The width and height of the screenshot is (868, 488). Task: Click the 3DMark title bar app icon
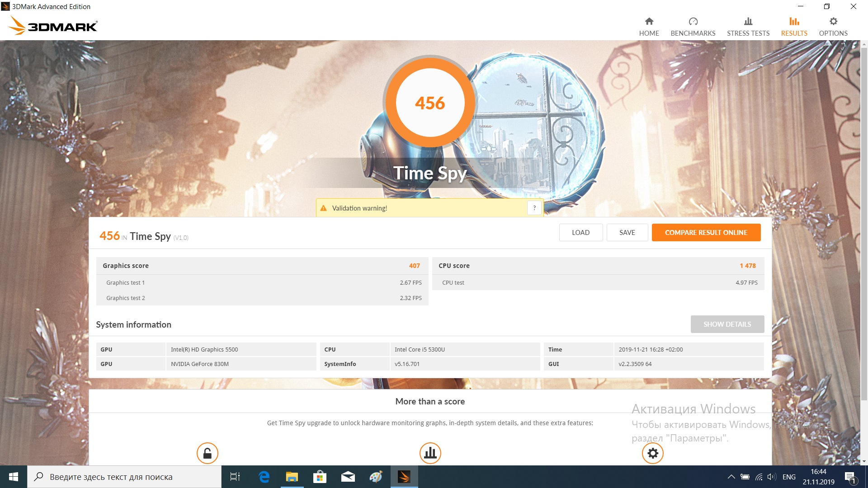coord(5,6)
